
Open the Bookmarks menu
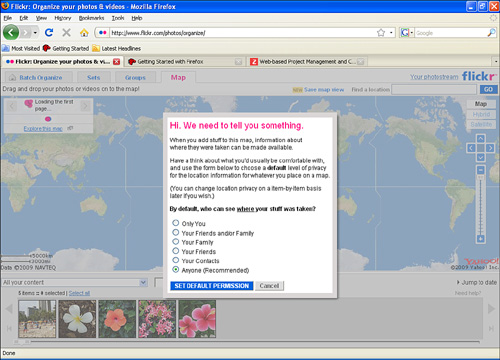91,18
